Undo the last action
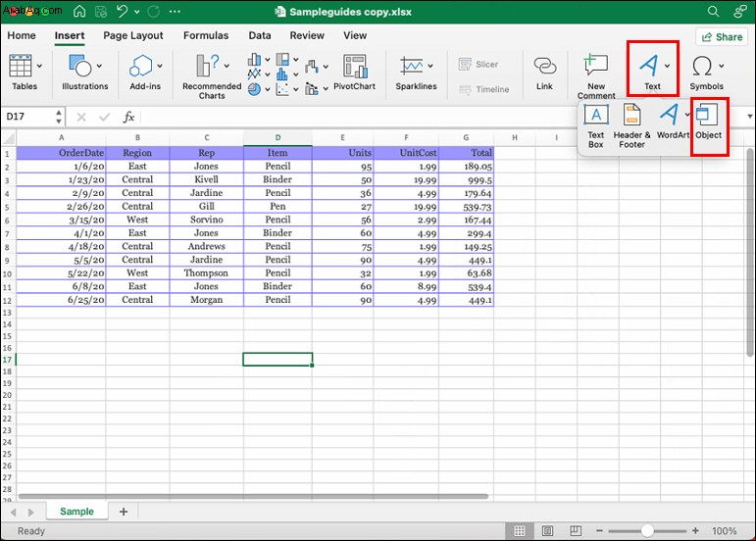The width and height of the screenshot is (756, 541). click(x=122, y=12)
